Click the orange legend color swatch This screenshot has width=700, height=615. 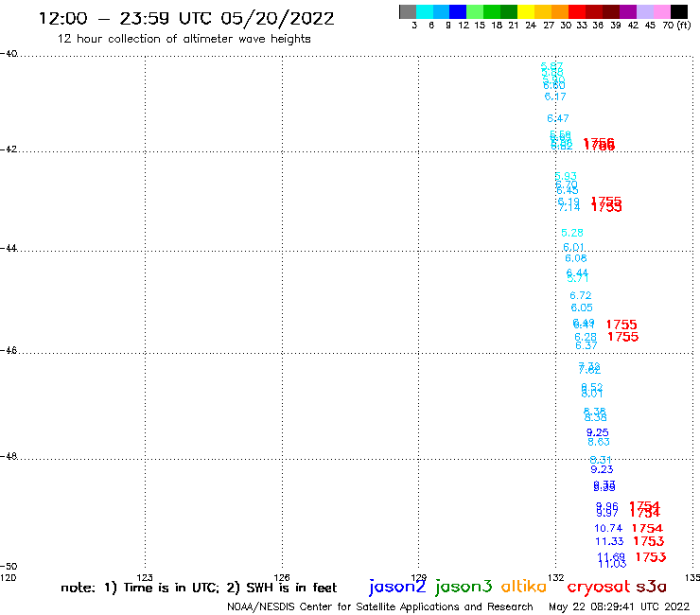(x=560, y=11)
